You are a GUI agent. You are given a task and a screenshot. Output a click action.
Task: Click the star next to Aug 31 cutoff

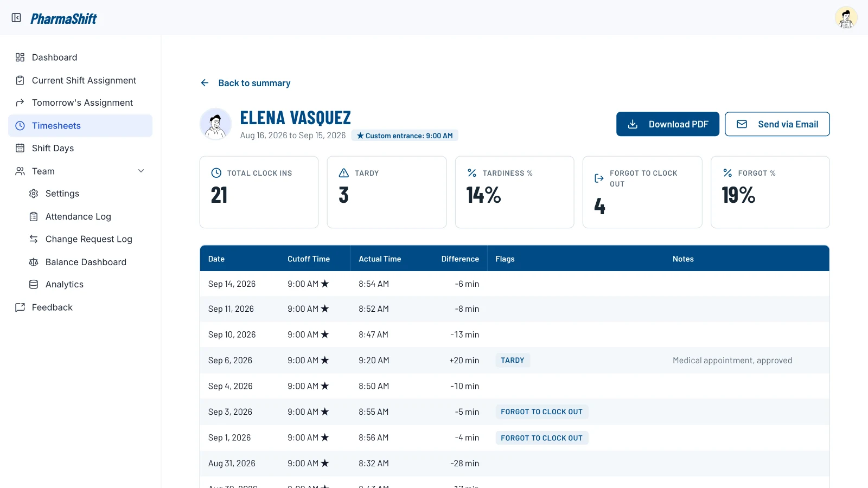(325, 463)
